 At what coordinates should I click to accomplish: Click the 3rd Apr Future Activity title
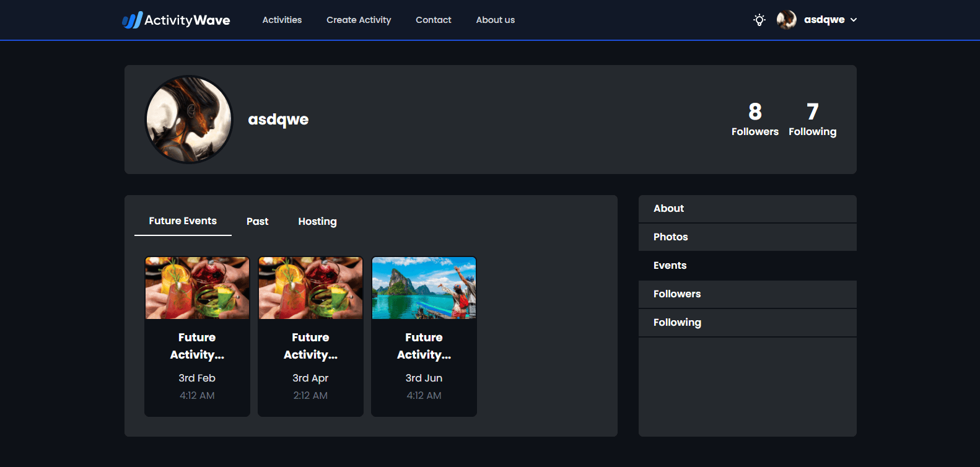[x=310, y=346]
